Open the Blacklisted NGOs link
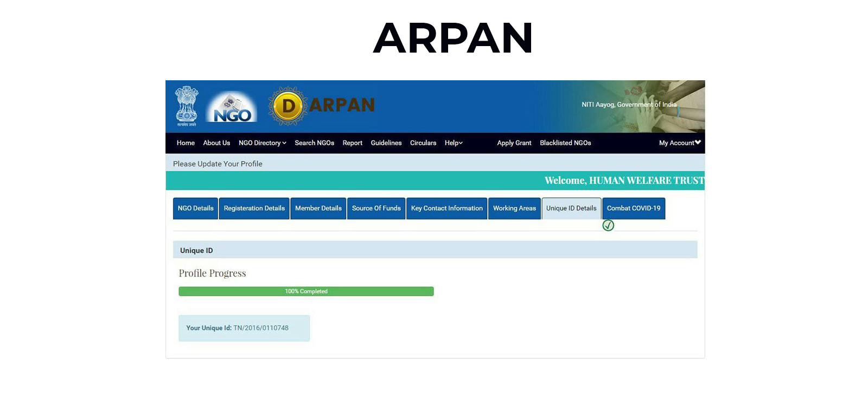 [x=565, y=143]
